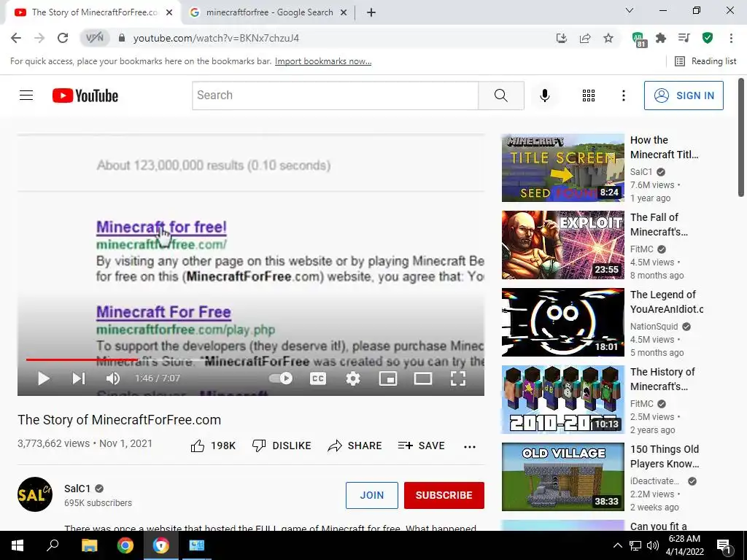Toggle the autoplay switch
Screen dimensions: 747x560
pyautogui.click(x=281, y=378)
